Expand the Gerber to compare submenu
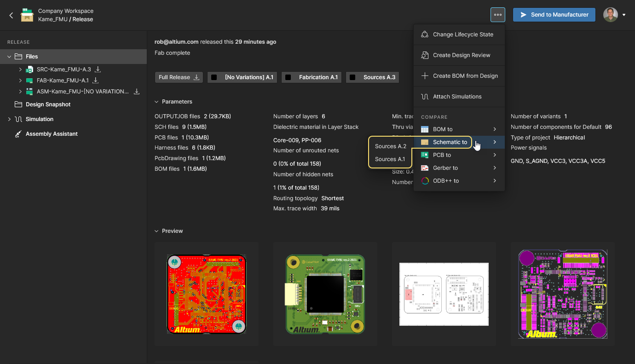 (459, 168)
